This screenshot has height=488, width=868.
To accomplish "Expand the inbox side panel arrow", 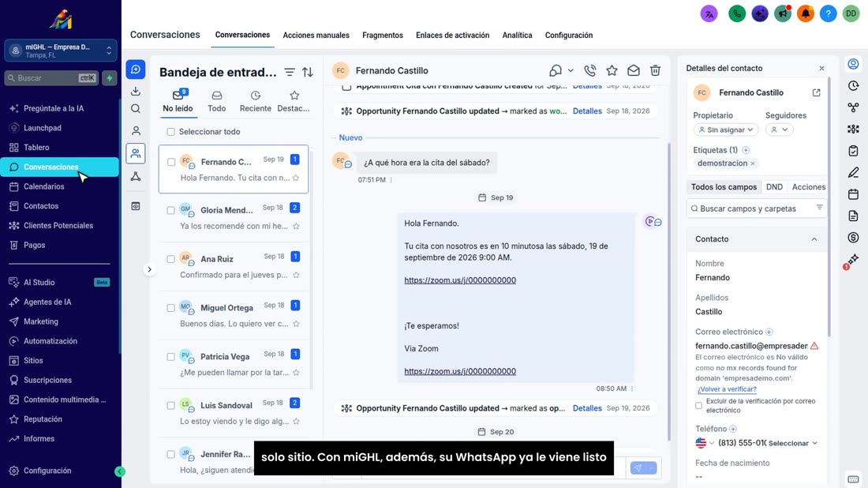I will (149, 270).
